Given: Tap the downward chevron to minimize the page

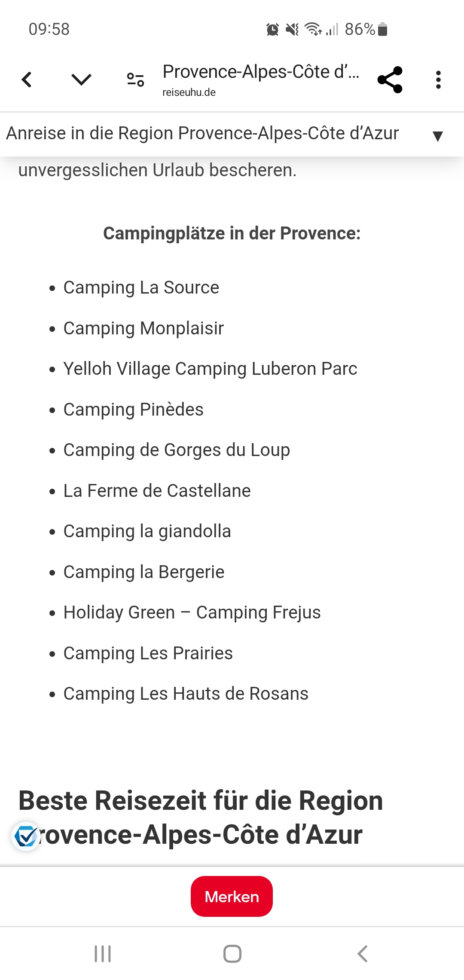Looking at the screenshot, I should click(x=81, y=80).
